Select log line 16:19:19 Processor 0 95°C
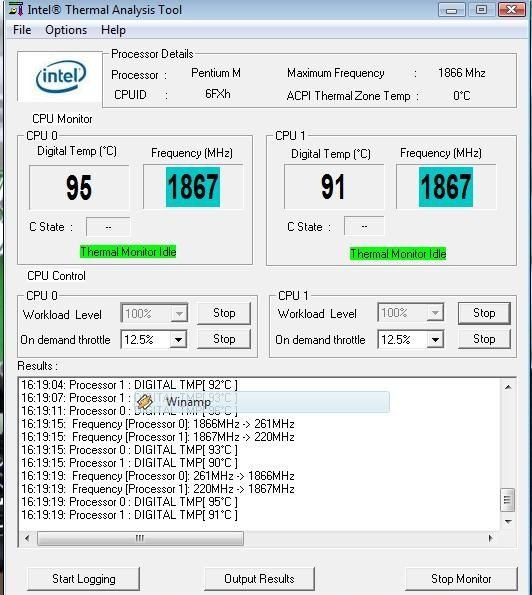532x595 pixels. tap(129, 502)
